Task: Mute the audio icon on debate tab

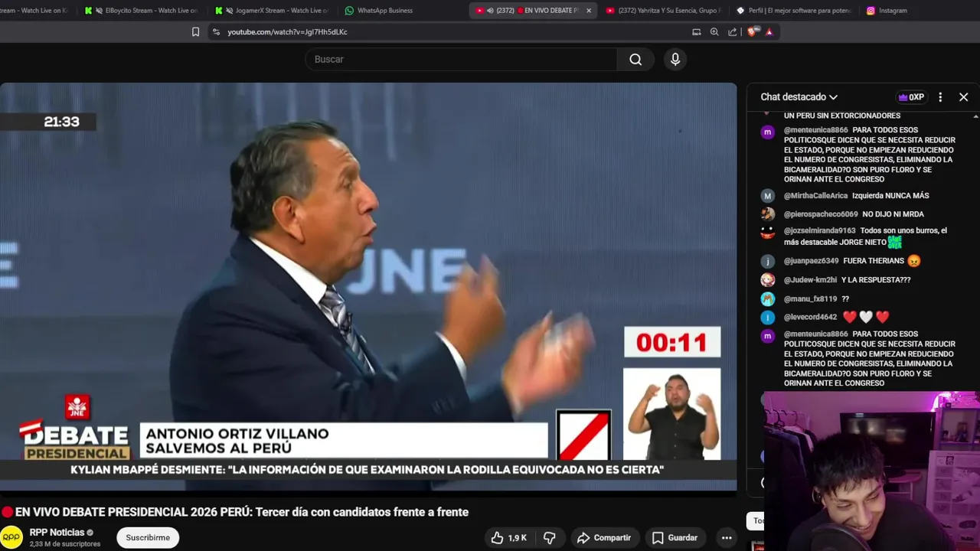Action: (x=490, y=11)
